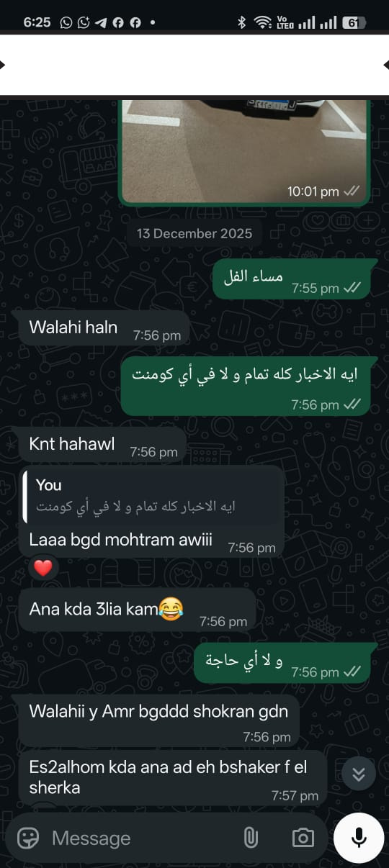Tap the microphone voice message button
This screenshot has width=389, height=868.
(359, 838)
